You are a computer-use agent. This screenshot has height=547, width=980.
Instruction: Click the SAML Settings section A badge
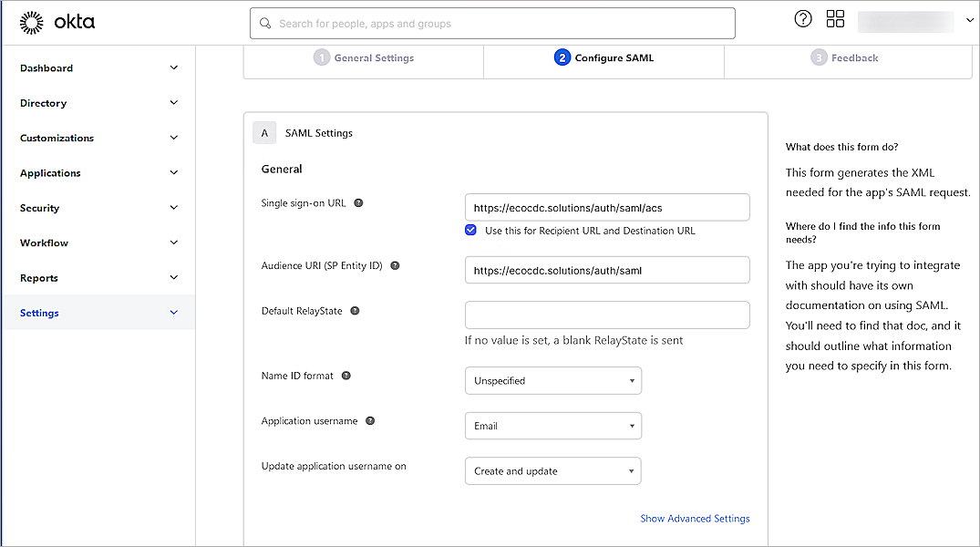tap(264, 132)
